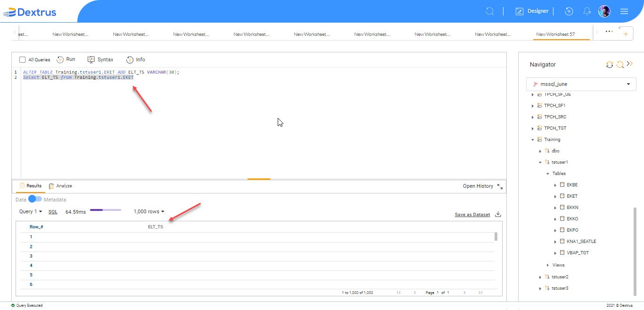The width and height of the screenshot is (644, 310).
Task: Open the hamburger menu
Action: [624, 11]
